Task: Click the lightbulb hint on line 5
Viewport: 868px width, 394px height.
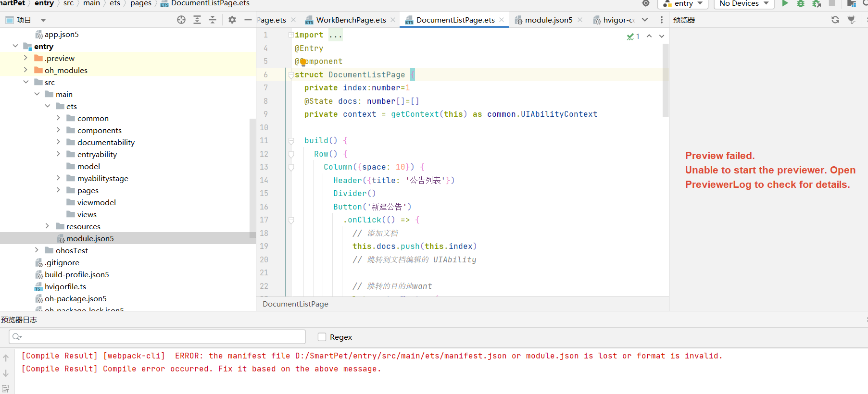Action: (303, 62)
